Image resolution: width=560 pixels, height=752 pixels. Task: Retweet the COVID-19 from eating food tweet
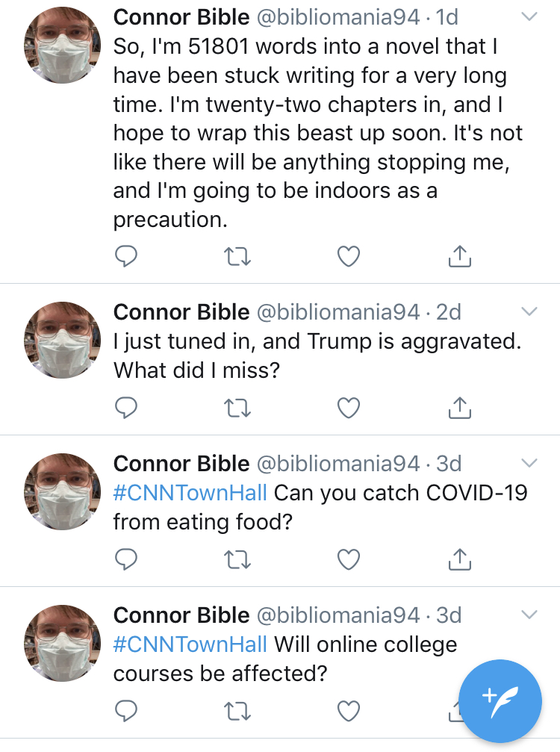click(237, 559)
